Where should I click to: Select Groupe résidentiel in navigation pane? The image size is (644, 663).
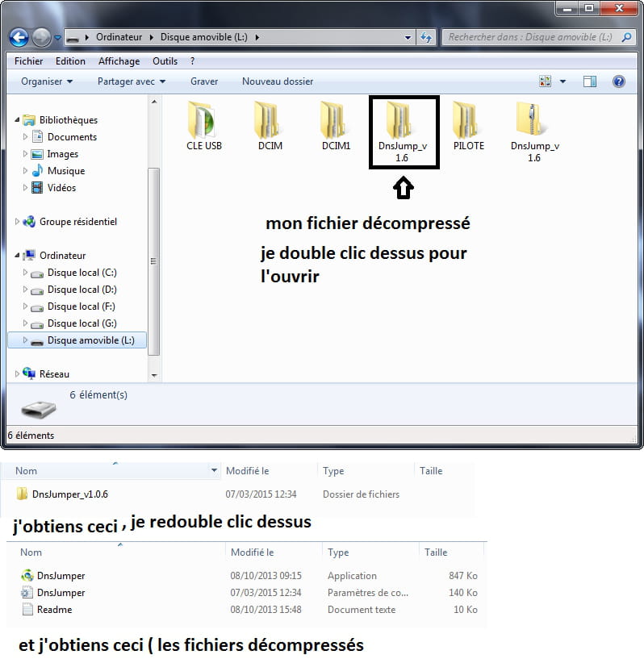(77, 222)
